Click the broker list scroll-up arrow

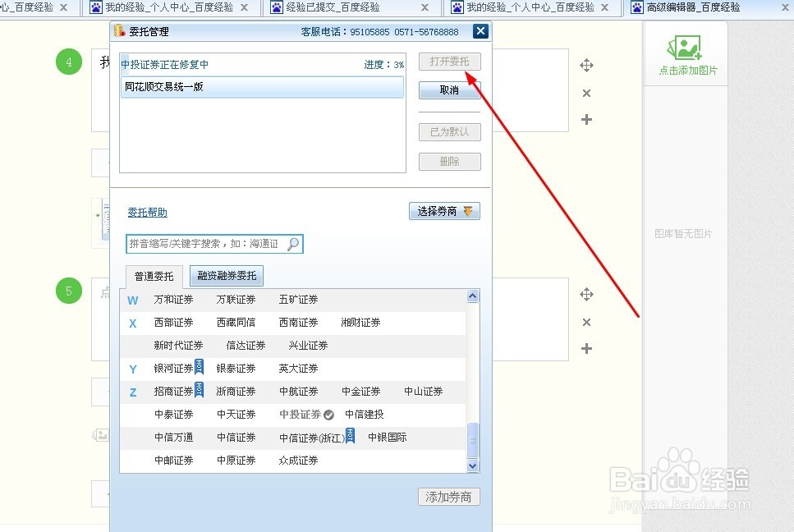pyautogui.click(x=472, y=296)
